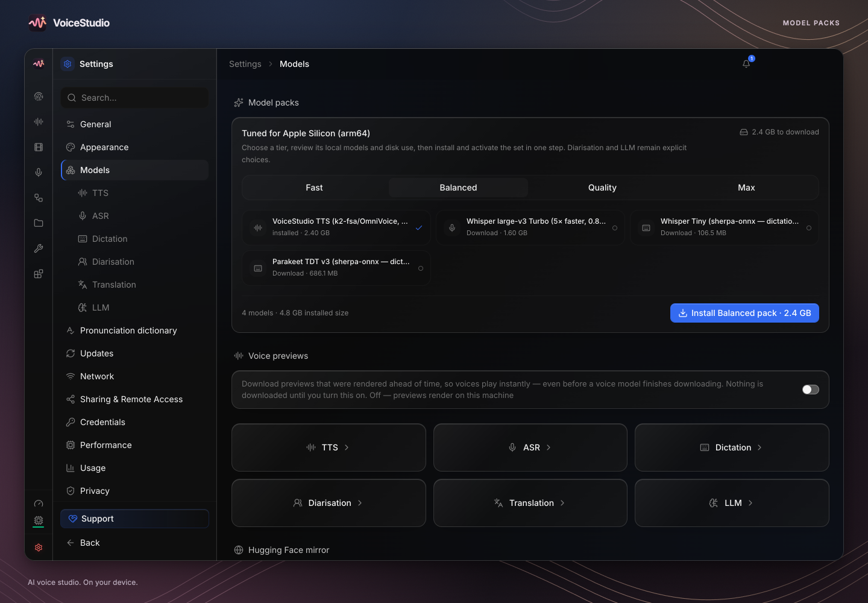Select Diarisation sub-item under Models

[x=140, y=262]
